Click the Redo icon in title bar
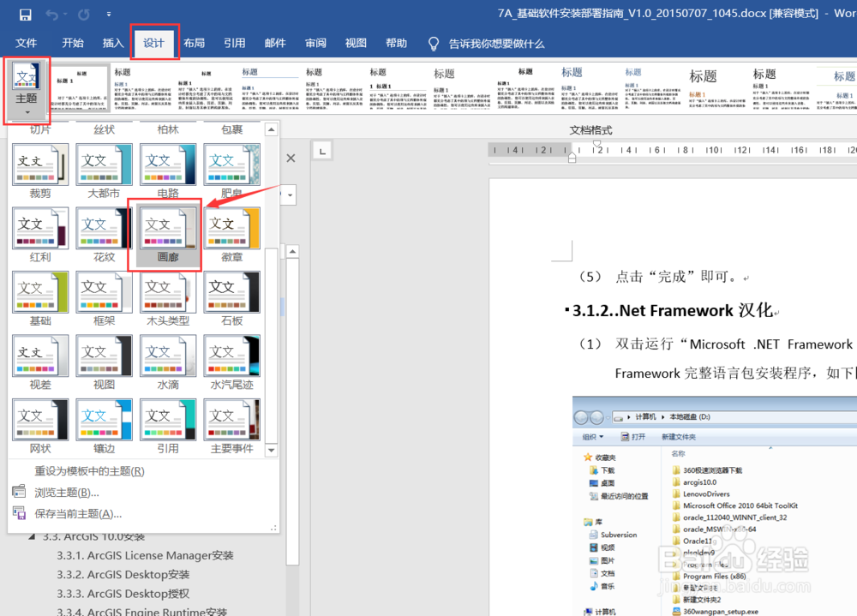Image resolution: width=857 pixels, height=616 pixels. (x=84, y=15)
